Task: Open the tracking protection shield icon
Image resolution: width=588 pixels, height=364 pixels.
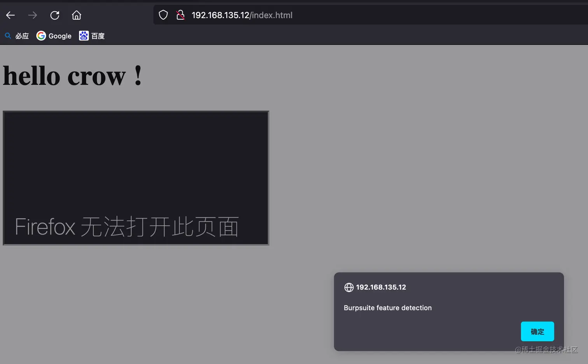Action: pos(163,15)
